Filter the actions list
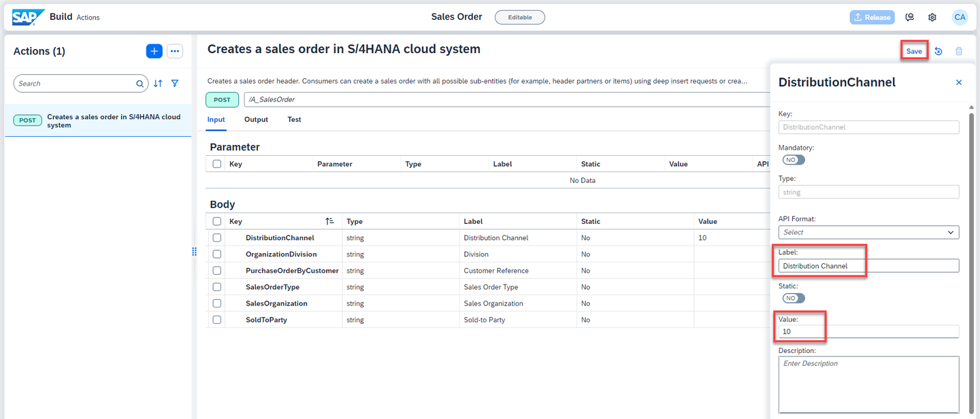 (175, 84)
